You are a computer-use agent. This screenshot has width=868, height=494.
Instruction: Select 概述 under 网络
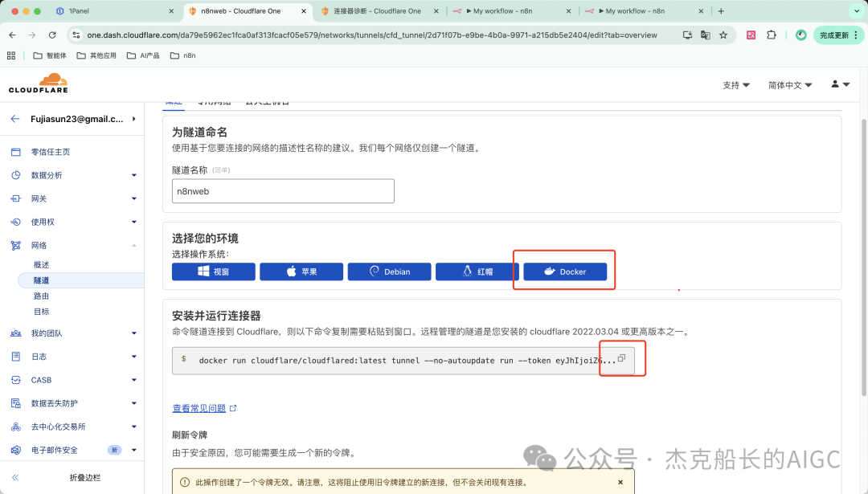(x=42, y=265)
